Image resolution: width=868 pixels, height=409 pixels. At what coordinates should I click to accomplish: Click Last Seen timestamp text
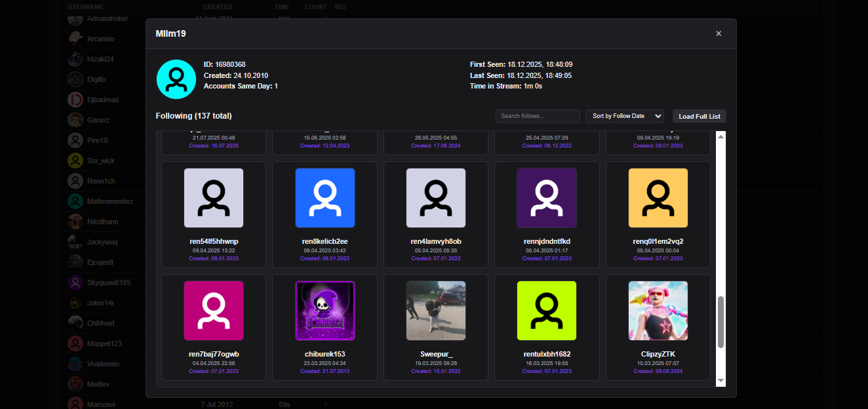(x=521, y=75)
